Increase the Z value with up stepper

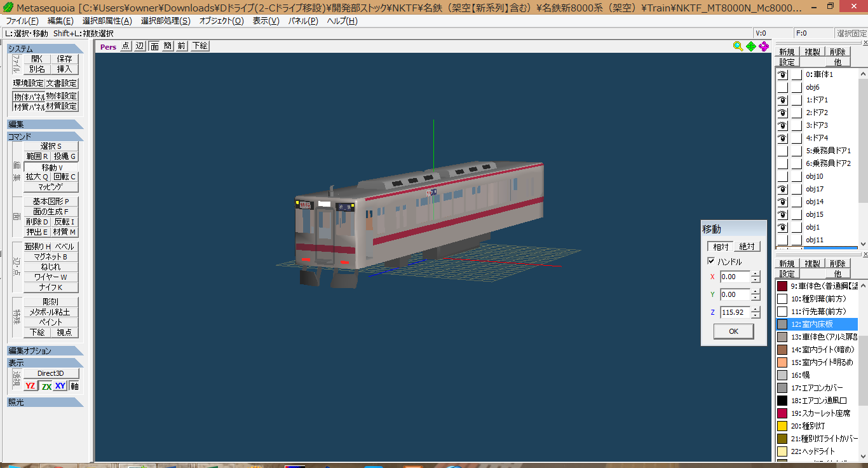[756, 310]
